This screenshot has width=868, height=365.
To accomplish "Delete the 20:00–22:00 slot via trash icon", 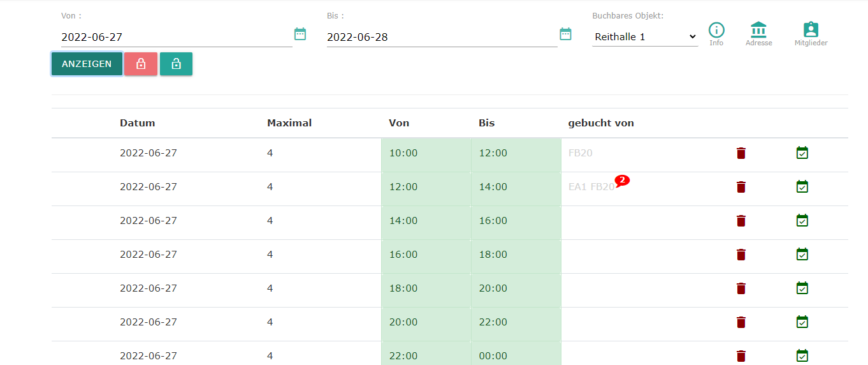I will [741, 322].
